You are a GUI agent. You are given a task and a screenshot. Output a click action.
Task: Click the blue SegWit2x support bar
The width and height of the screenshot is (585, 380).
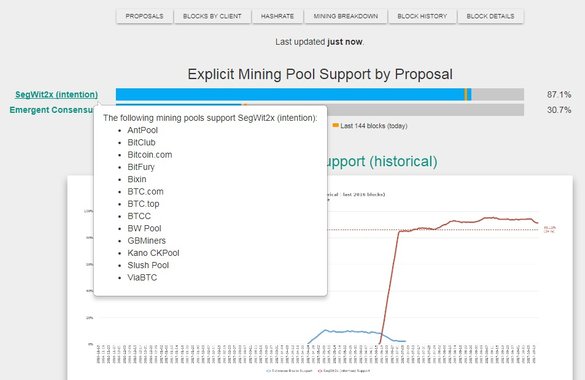coord(290,94)
